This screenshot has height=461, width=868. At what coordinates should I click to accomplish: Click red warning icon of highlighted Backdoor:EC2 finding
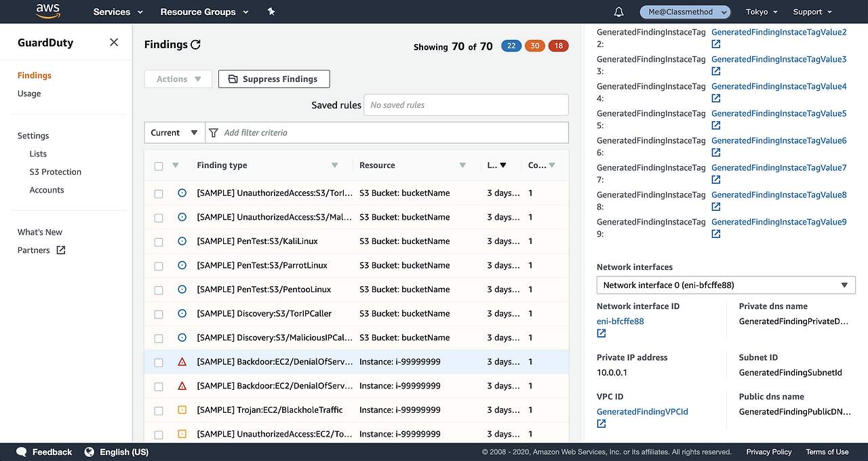(182, 362)
